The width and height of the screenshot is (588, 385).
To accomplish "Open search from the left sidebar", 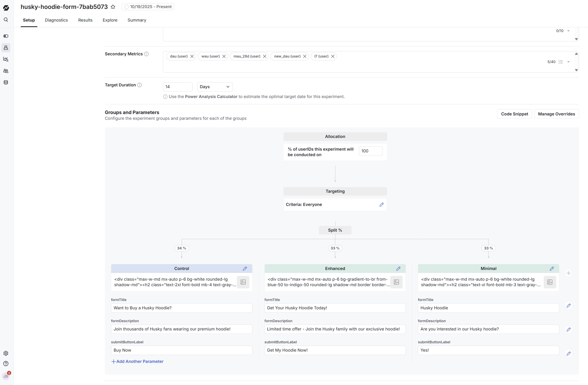I will pos(6,20).
